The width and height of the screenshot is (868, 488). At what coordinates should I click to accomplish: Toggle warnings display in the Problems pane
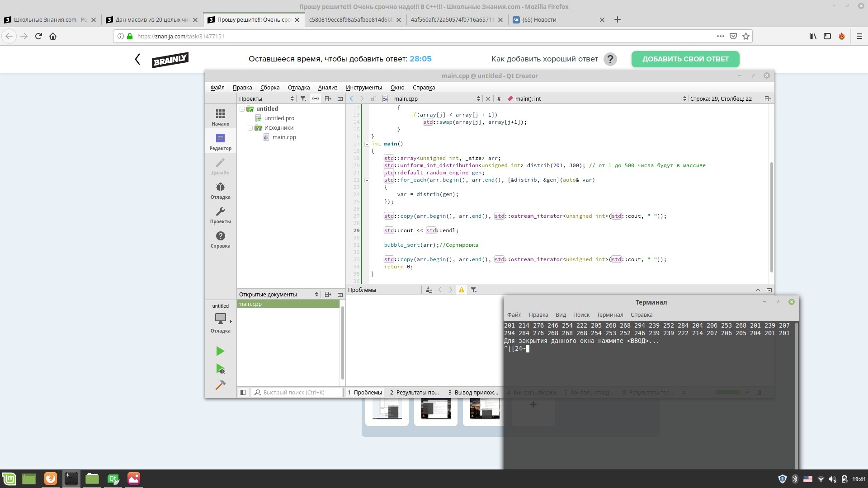coord(461,290)
